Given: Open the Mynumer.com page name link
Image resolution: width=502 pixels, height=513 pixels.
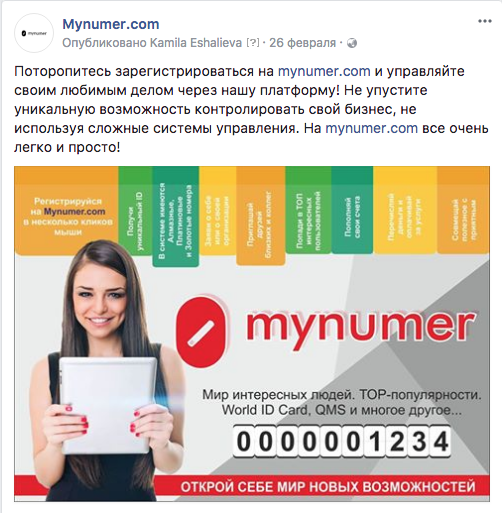Looking at the screenshot, I should [x=111, y=24].
